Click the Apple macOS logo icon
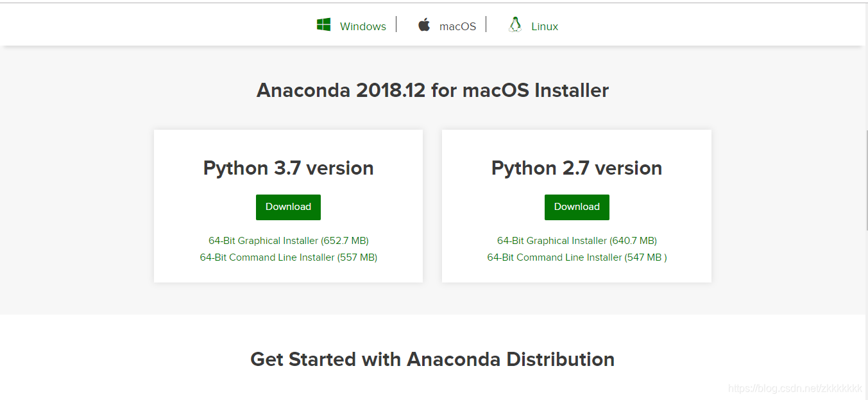The width and height of the screenshot is (868, 400). (424, 25)
